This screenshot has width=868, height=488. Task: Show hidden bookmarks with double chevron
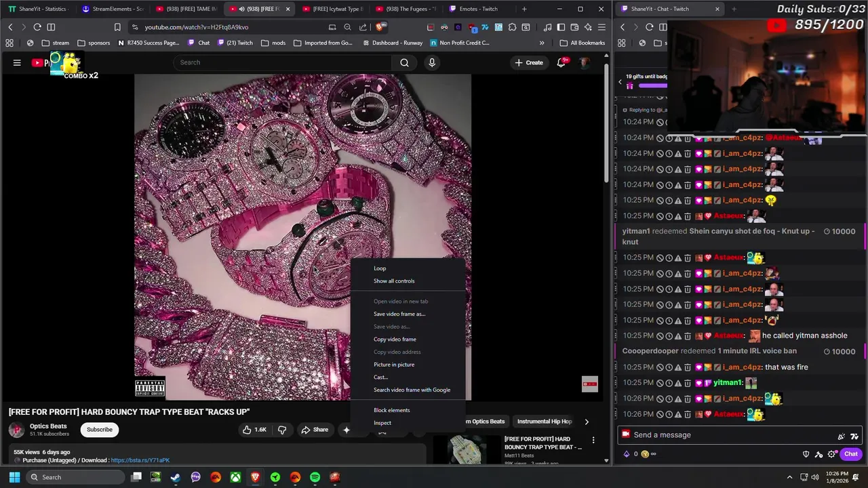pos(541,43)
